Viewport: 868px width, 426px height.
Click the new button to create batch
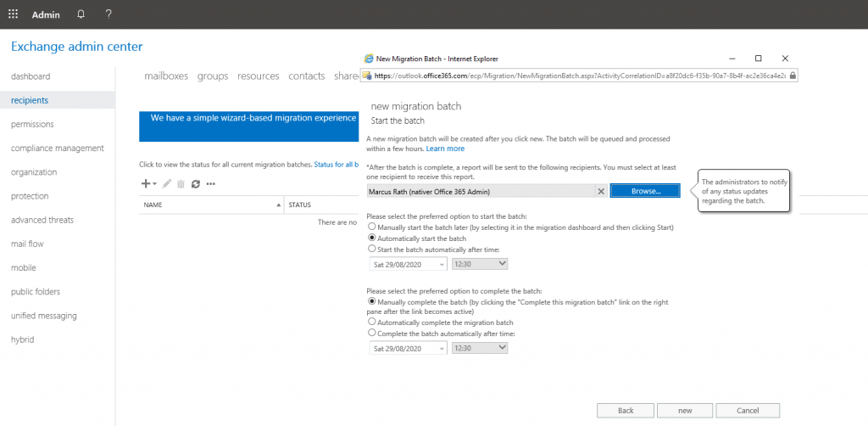[685, 411]
